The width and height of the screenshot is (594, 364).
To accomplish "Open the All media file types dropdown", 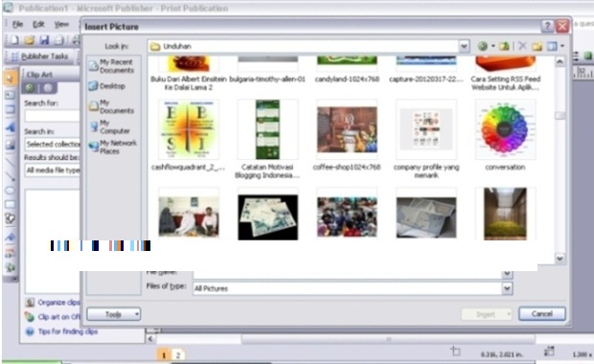I will pyautogui.click(x=53, y=171).
